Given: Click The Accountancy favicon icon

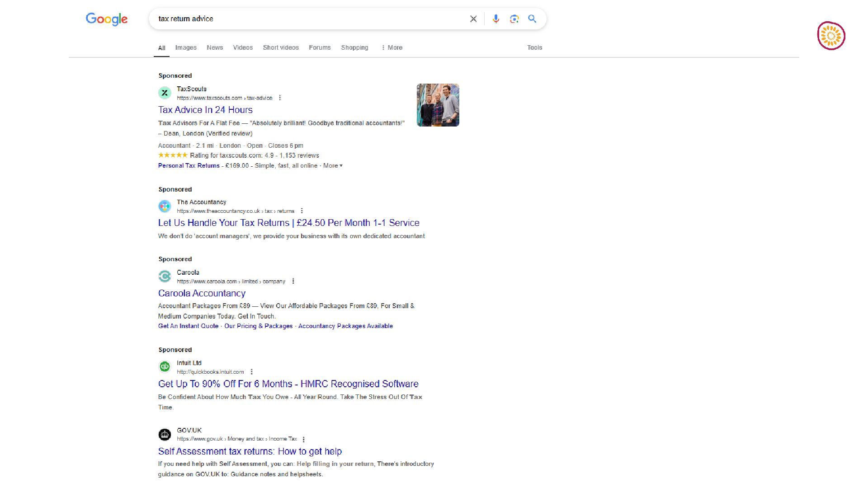Looking at the screenshot, I should [x=165, y=206].
